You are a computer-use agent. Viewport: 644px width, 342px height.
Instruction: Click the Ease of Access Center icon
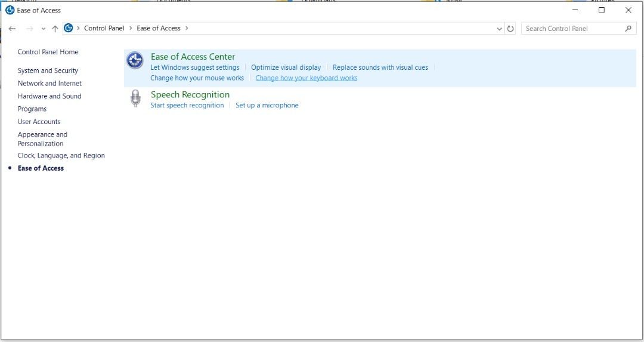click(x=135, y=60)
